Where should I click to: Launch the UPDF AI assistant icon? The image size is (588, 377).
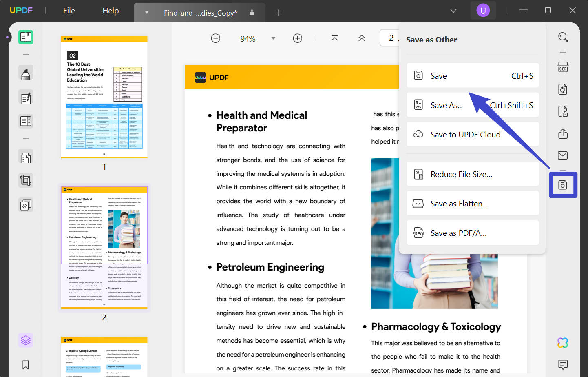563,343
